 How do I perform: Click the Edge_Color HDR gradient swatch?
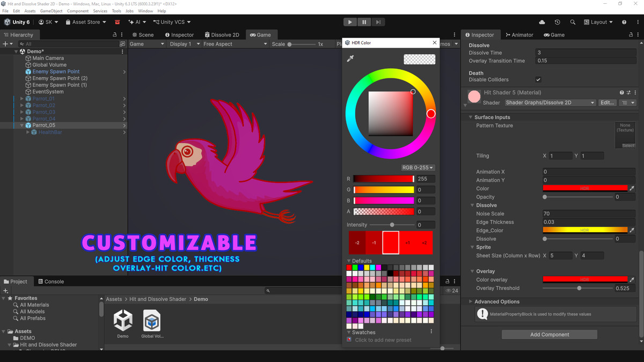tap(585, 230)
